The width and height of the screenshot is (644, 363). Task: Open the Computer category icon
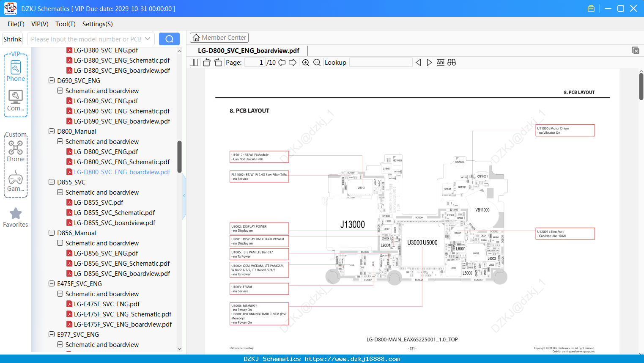click(16, 101)
